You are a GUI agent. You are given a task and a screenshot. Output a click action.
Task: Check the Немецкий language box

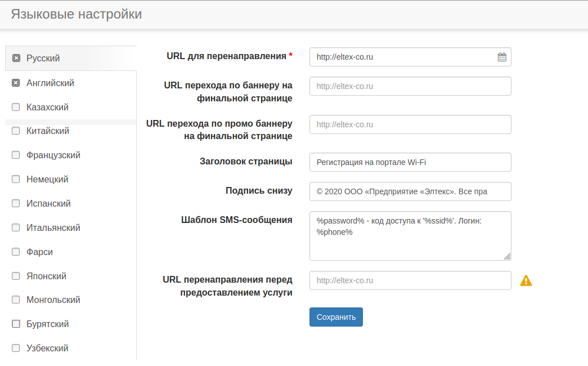[x=16, y=180]
